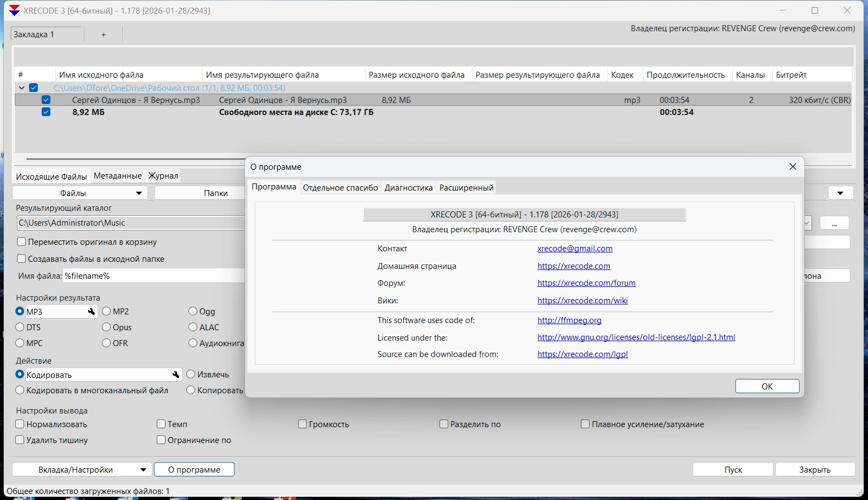The width and height of the screenshot is (868, 500).
Task: Click the Результирующий каталог path field
Action: coord(131,223)
